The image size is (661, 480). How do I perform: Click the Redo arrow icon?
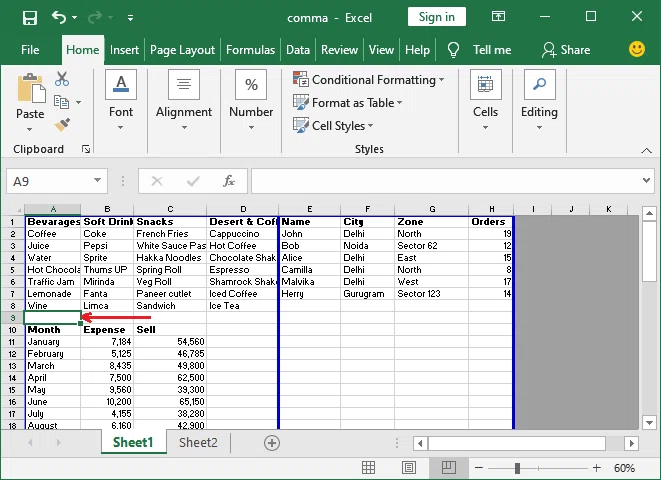pos(95,17)
